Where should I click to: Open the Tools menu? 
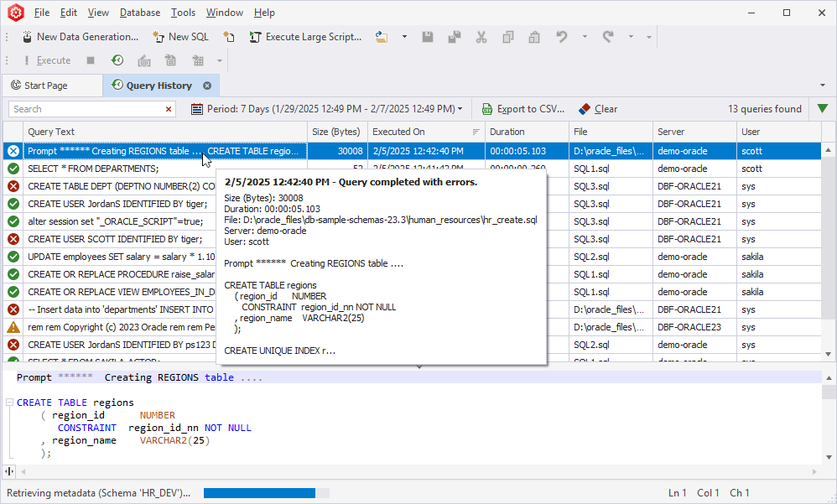(x=183, y=13)
